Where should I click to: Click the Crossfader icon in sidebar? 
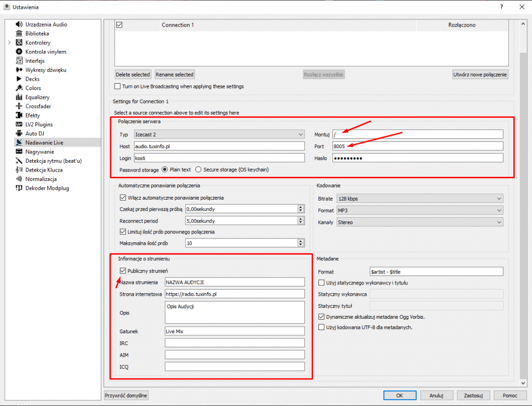click(x=19, y=106)
